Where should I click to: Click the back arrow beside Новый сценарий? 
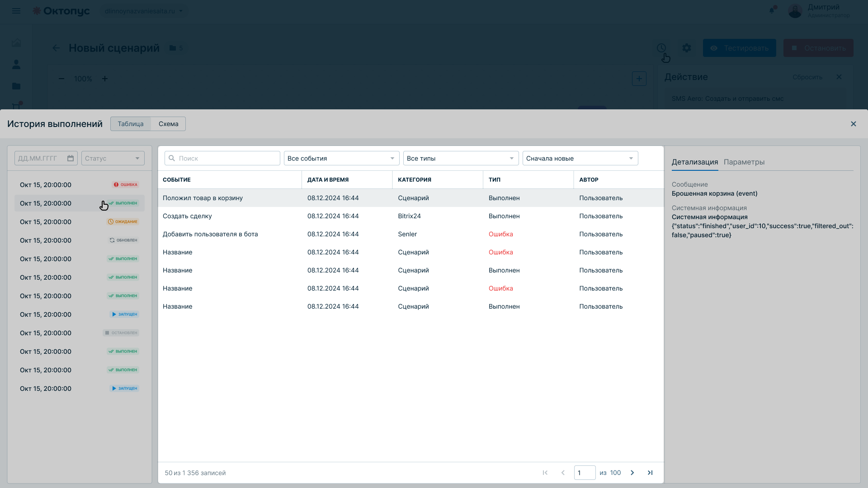tap(56, 48)
